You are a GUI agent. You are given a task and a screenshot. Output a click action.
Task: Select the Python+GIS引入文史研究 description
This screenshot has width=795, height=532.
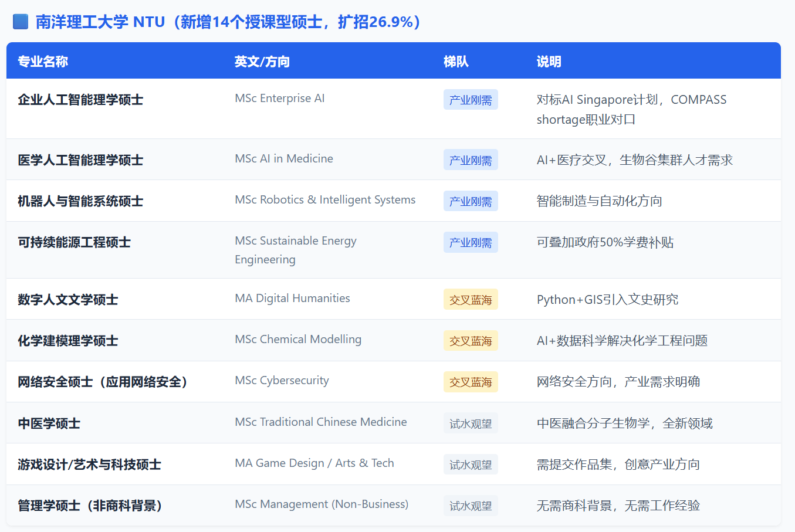pos(607,300)
